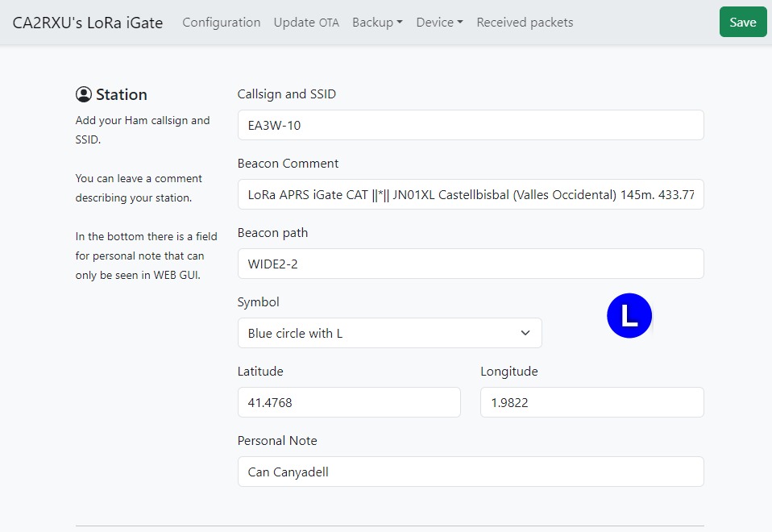Click the Longitude input field

(591, 402)
